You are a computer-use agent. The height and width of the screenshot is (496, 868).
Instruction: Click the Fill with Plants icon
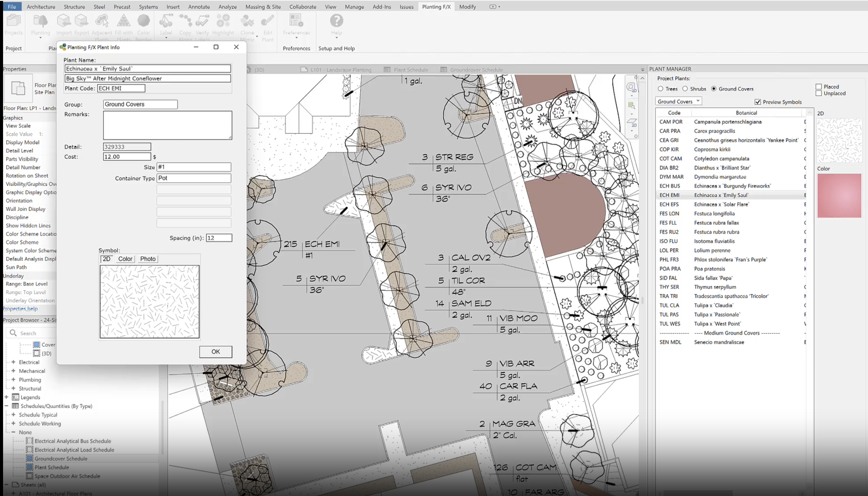tap(123, 21)
